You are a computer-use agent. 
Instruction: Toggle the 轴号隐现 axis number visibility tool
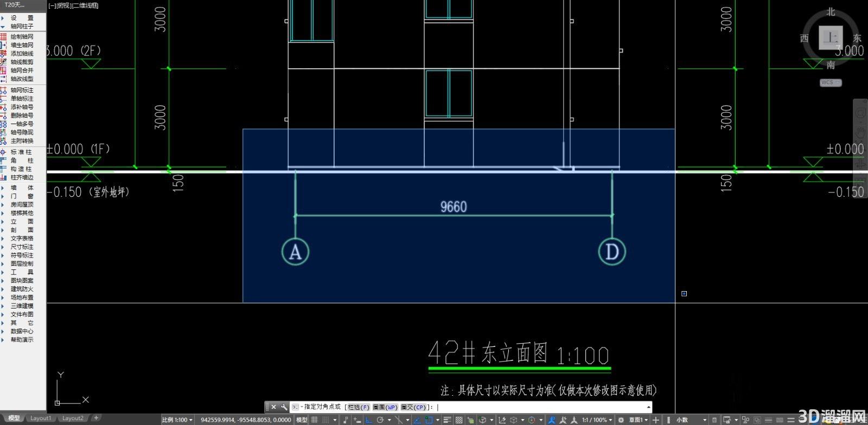22,132
